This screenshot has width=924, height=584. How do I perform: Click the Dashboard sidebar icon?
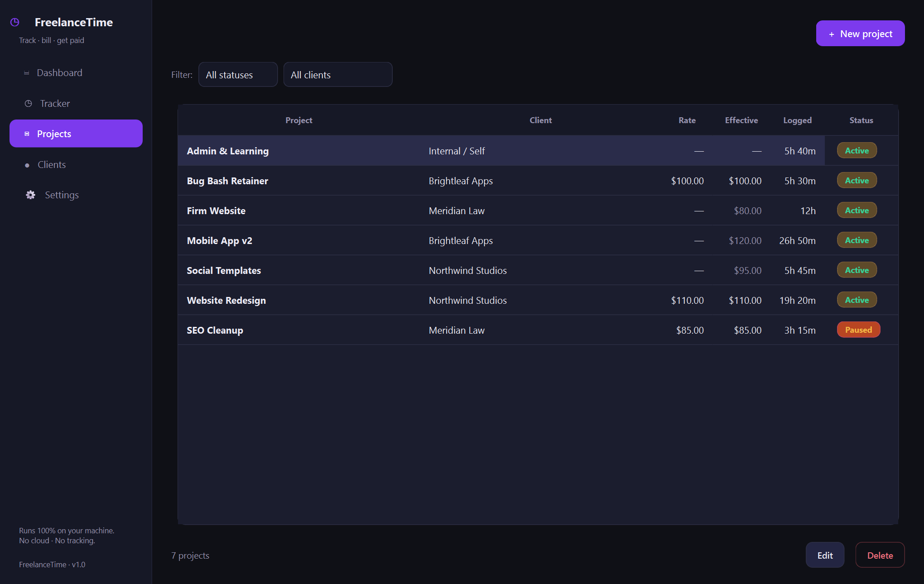[x=27, y=73]
